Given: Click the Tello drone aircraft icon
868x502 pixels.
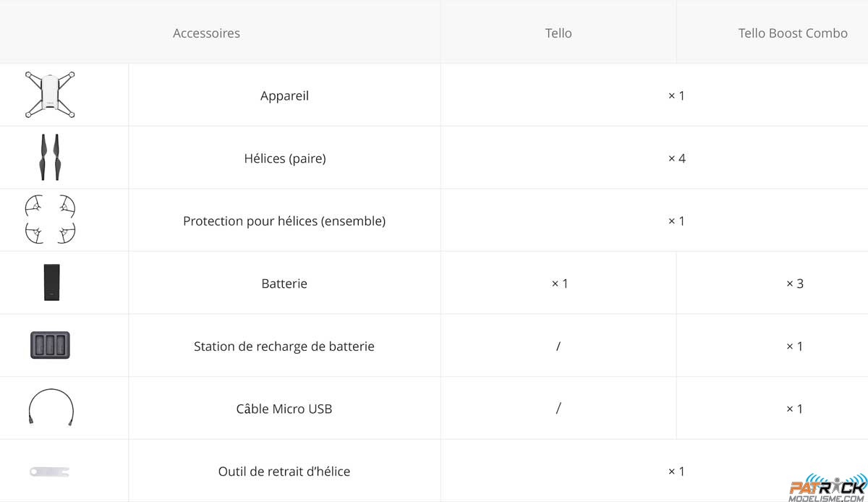Looking at the screenshot, I should [51, 95].
